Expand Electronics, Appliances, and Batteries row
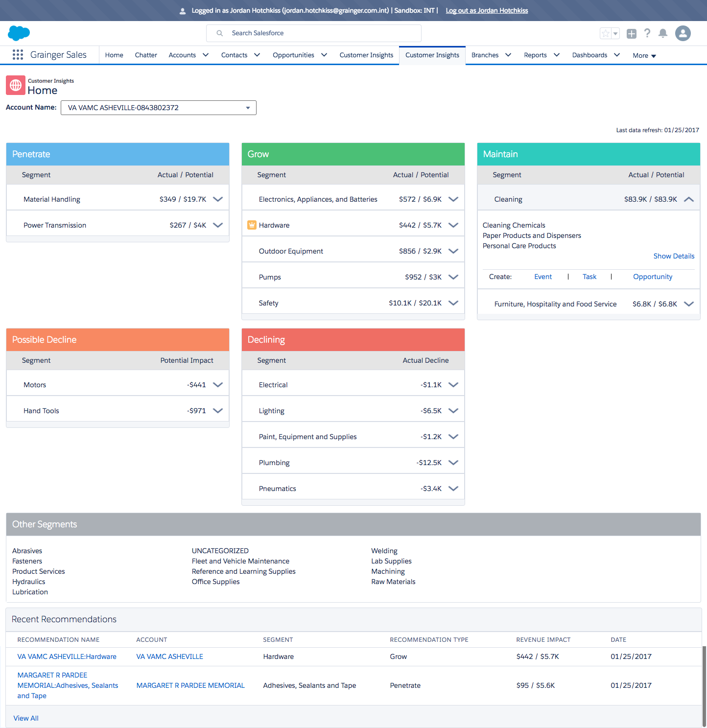This screenshot has width=707, height=728. point(453,199)
